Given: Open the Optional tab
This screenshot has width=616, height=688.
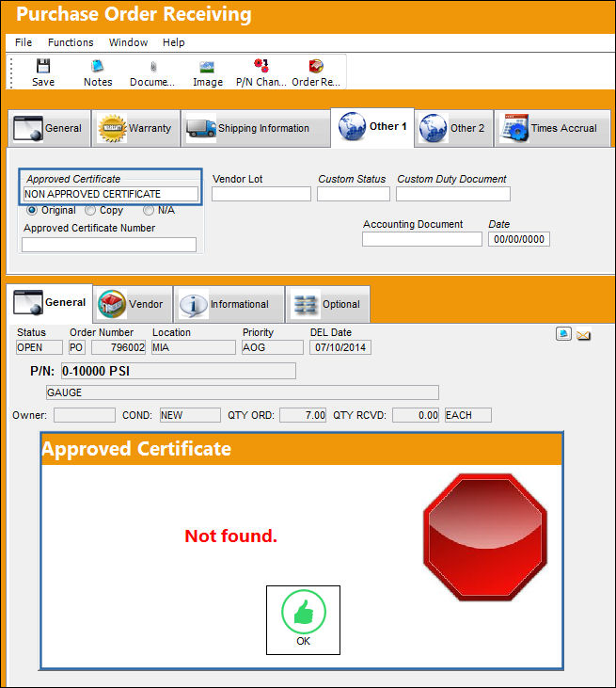Looking at the screenshot, I should [x=327, y=304].
